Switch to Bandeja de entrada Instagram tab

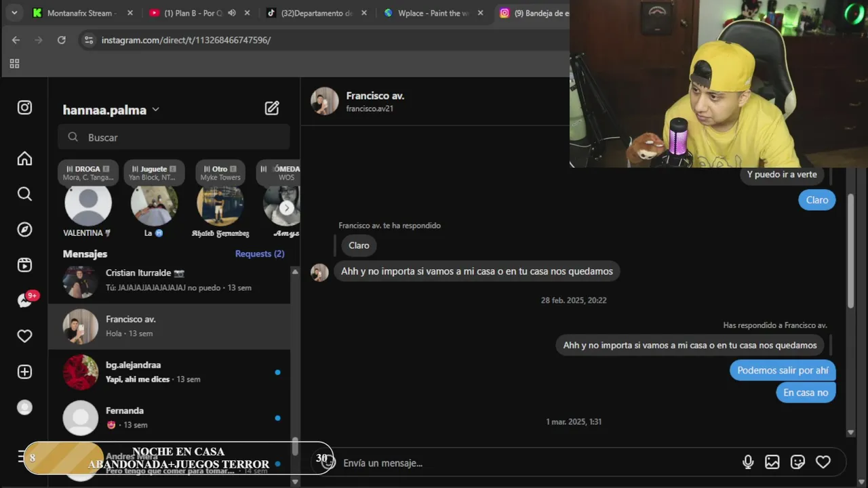coord(533,13)
